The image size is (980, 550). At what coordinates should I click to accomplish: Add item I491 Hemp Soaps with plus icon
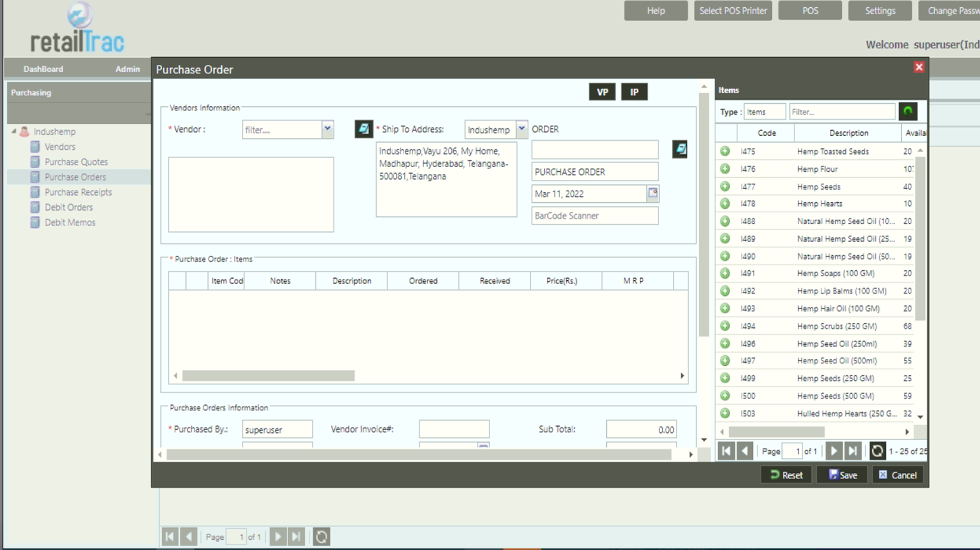tap(725, 273)
